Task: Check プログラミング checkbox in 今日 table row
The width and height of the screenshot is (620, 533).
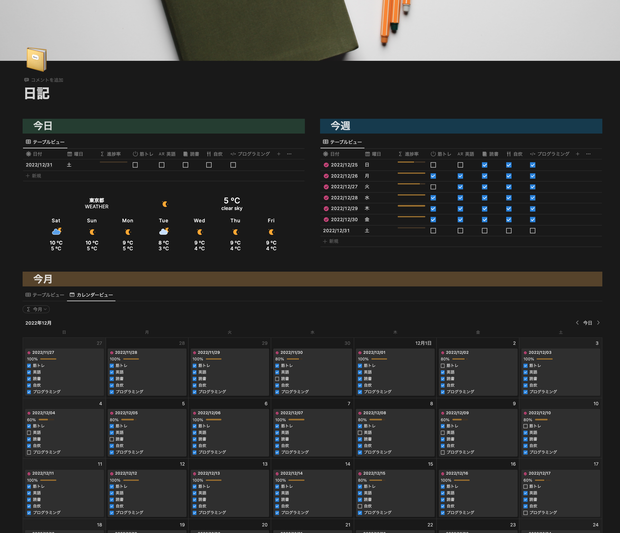Action: coord(233,165)
